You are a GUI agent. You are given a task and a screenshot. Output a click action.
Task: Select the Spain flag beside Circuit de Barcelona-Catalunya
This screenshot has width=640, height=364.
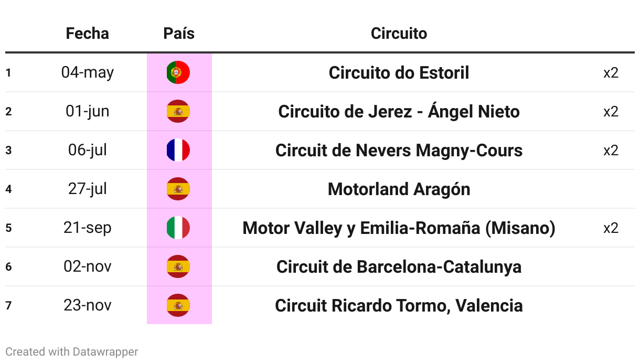coord(178,266)
